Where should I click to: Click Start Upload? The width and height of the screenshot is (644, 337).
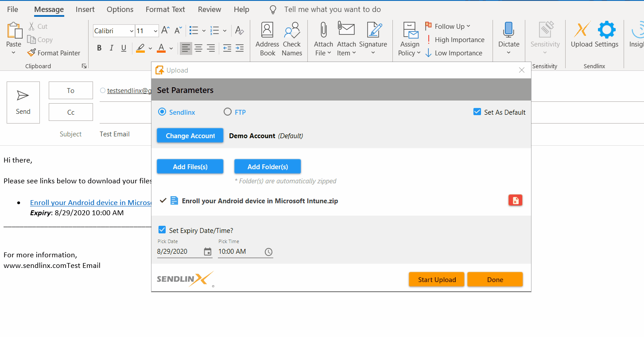(x=437, y=279)
